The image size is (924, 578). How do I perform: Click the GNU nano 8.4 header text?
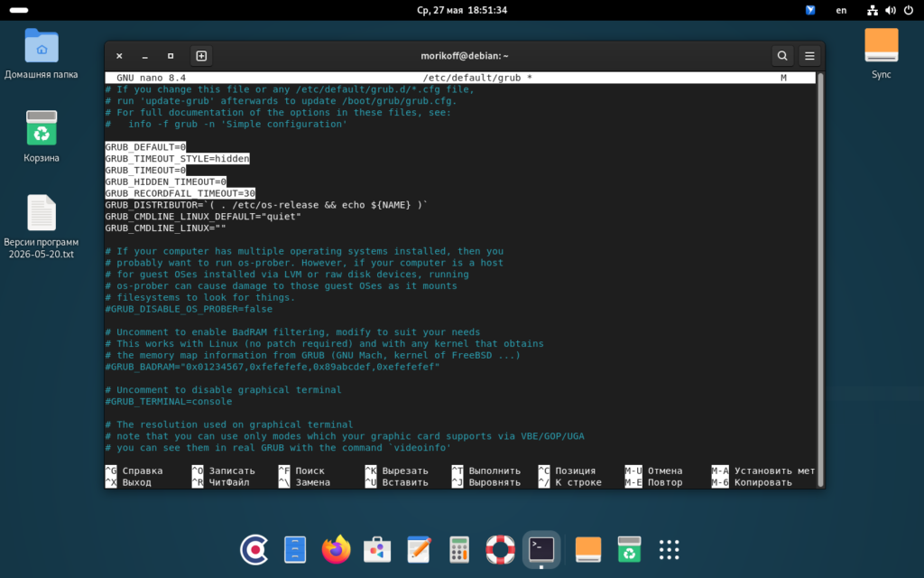pyautogui.click(x=151, y=78)
